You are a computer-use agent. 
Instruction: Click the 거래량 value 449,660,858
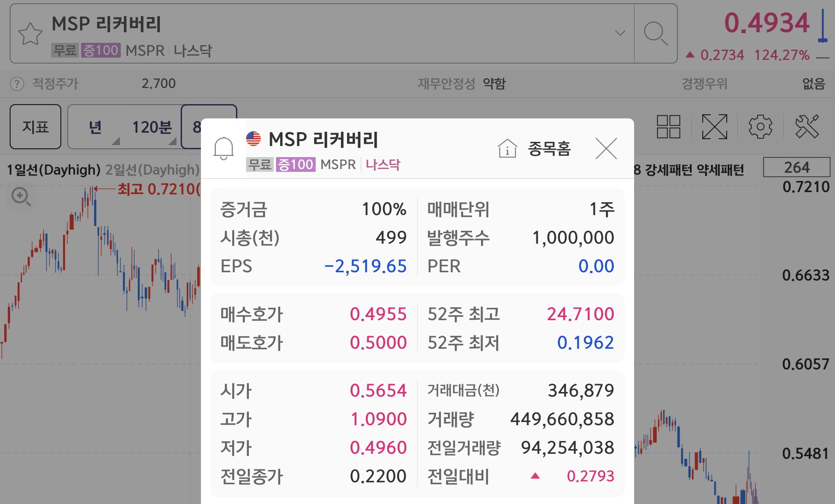coord(562,419)
